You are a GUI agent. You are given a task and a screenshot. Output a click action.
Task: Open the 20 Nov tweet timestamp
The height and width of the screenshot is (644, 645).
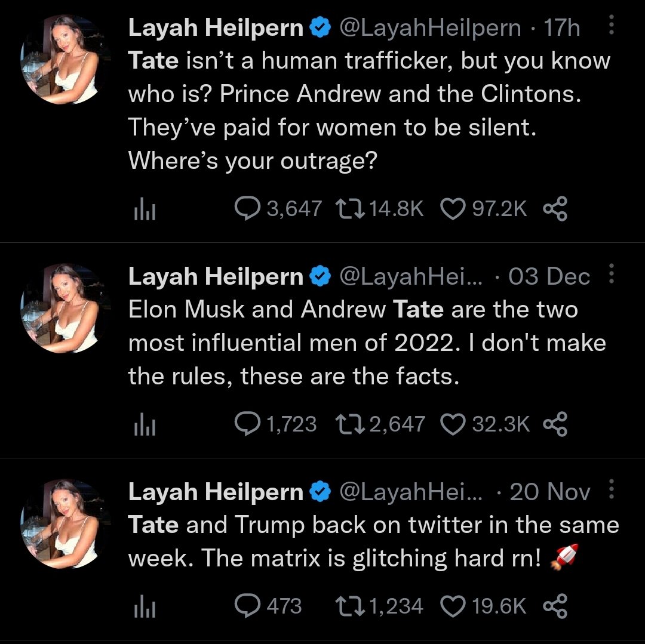click(x=550, y=492)
